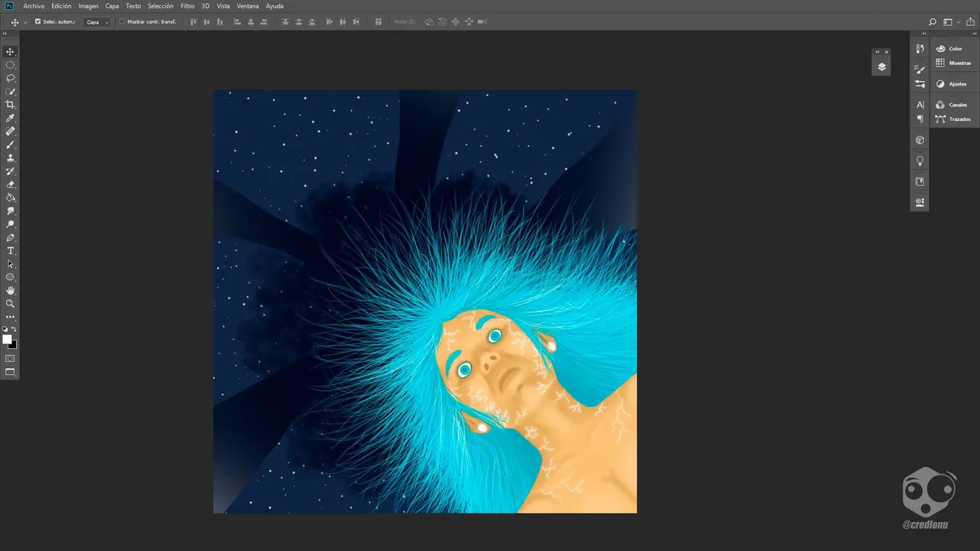Viewport: 980px width, 551px height.
Task: Open the Capa auto-select dropdown
Action: [x=96, y=22]
